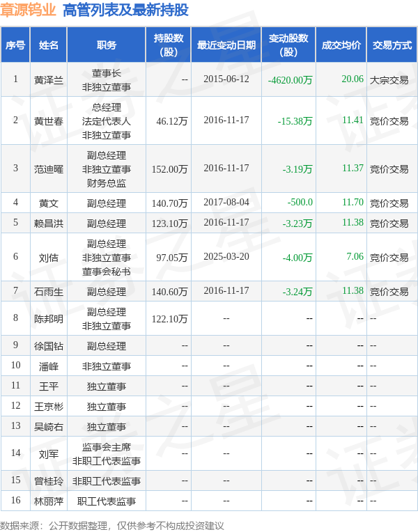Select the name 陈邦明
Viewport: 418px width, 532px height.
pyautogui.click(x=49, y=319)
